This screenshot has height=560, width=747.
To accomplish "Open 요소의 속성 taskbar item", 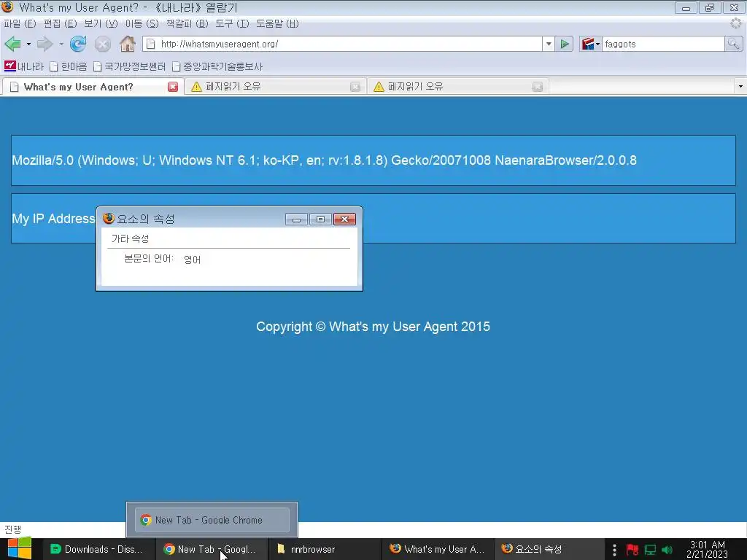I will click(x=549, y=549).
